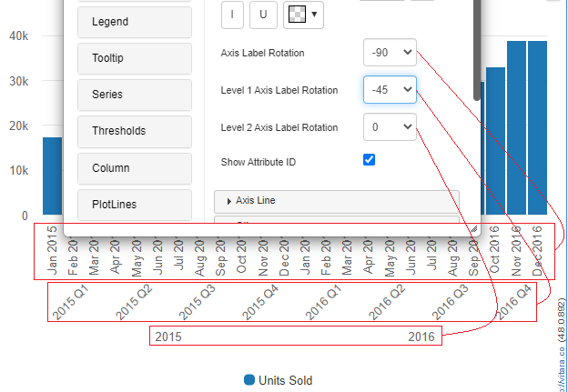Click the 2016 Q4 axis label
568x392 pixels.
pos(514,301)
